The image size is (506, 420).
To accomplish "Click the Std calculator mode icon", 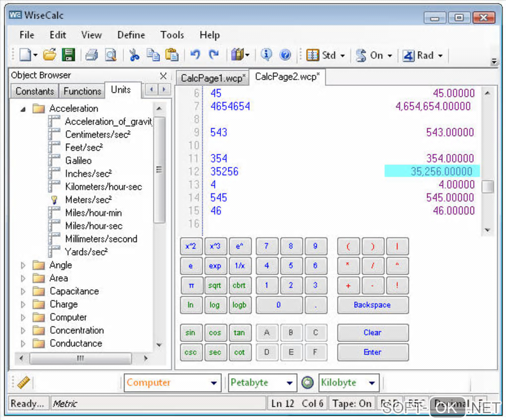I will [313, 55].
